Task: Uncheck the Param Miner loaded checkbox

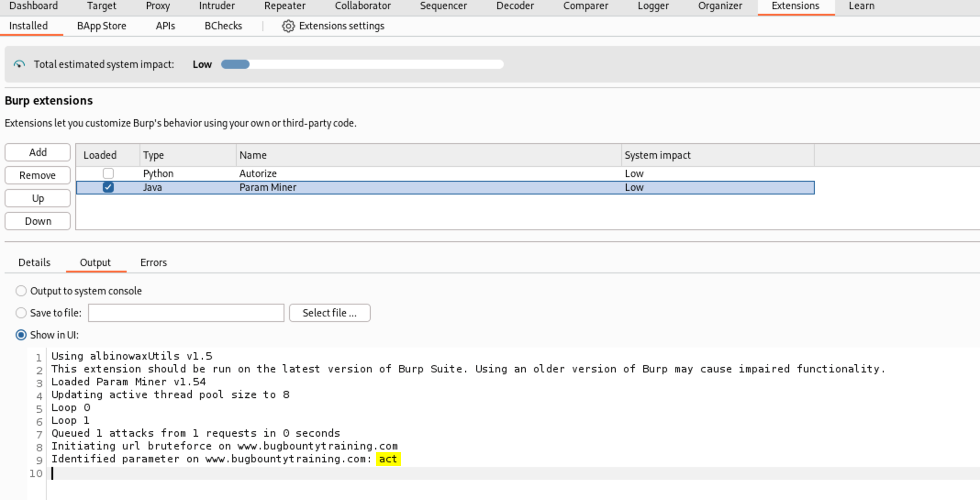Action: [x=108, y=187]
